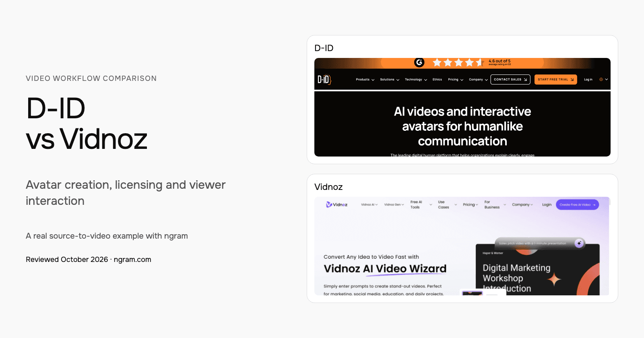Screen dimensions: 644x338
Task: Click 'Reviewed October 2026 · ngram.com' line
Action: (x=89, y=260)
